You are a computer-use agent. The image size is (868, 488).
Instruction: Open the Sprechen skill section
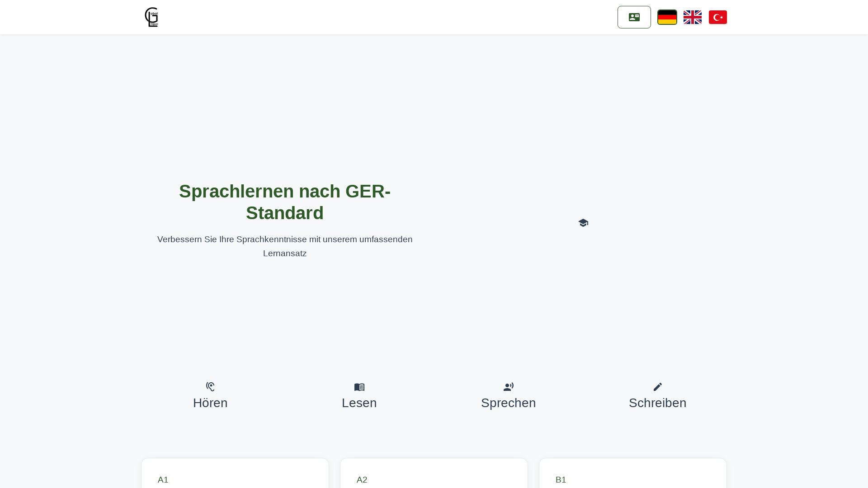[x=508, y=403]
